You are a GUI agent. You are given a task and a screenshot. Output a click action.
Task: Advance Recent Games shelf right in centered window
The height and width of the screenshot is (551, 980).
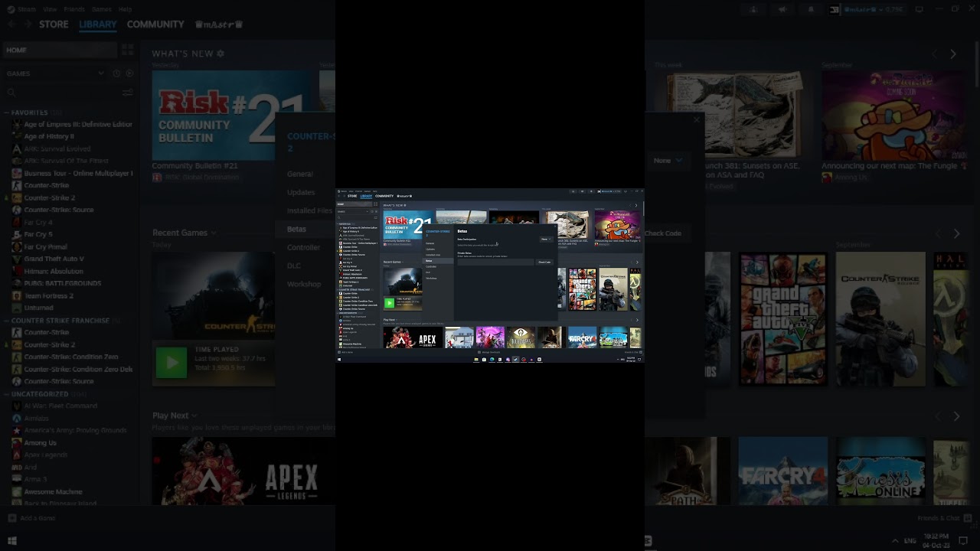click(x=637, y=262)
